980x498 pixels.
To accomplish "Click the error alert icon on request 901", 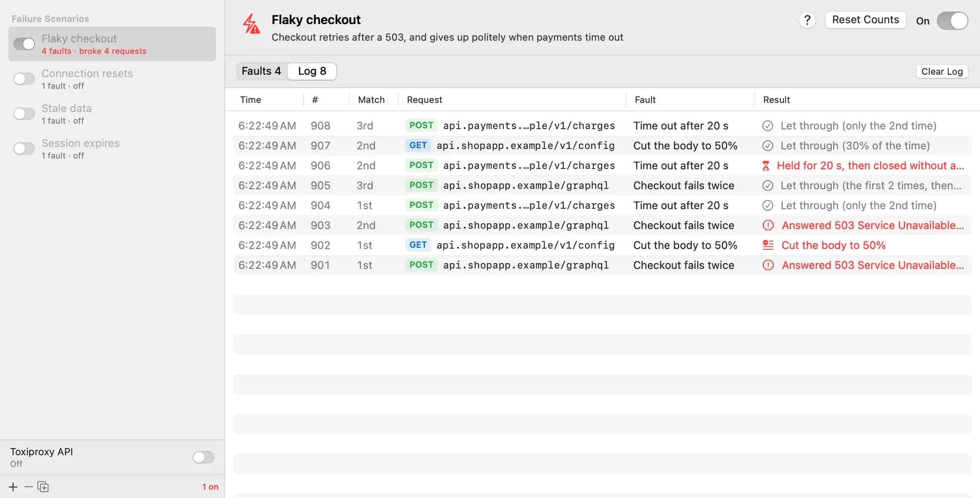I will [x=768, y=265].
